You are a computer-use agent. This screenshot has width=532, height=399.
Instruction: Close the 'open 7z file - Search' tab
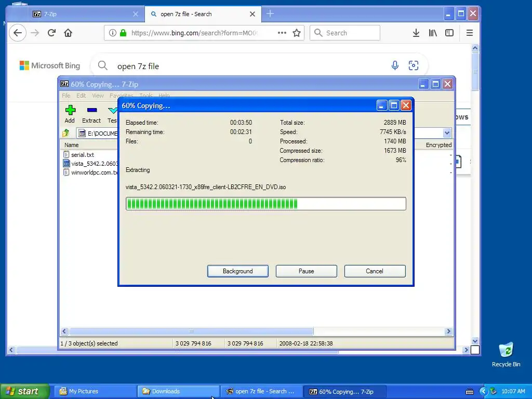(x=252, y=14)
